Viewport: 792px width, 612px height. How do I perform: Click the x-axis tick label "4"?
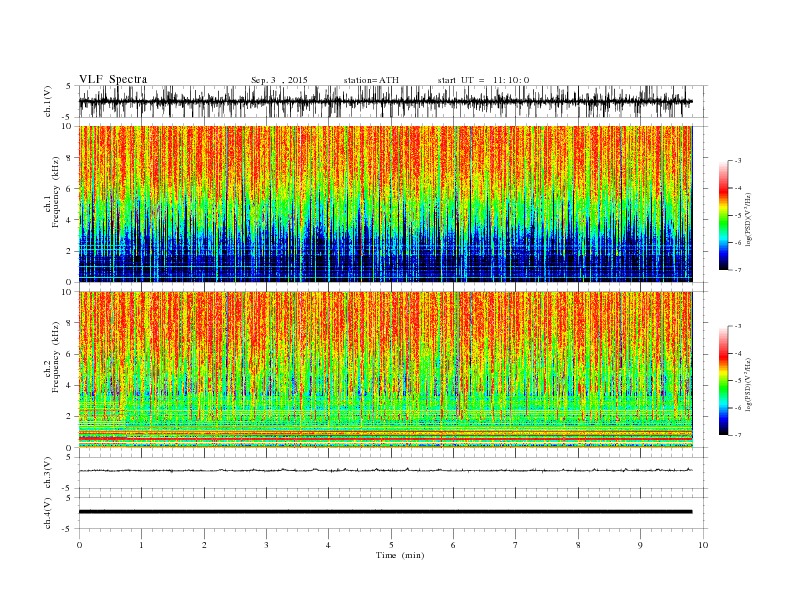coord(329,545)
